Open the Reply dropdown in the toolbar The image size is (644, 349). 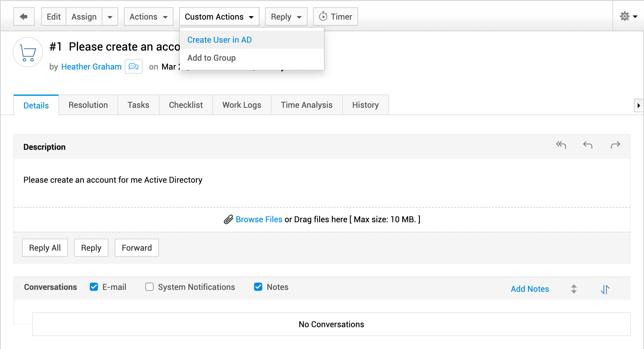tap(286, 17)
